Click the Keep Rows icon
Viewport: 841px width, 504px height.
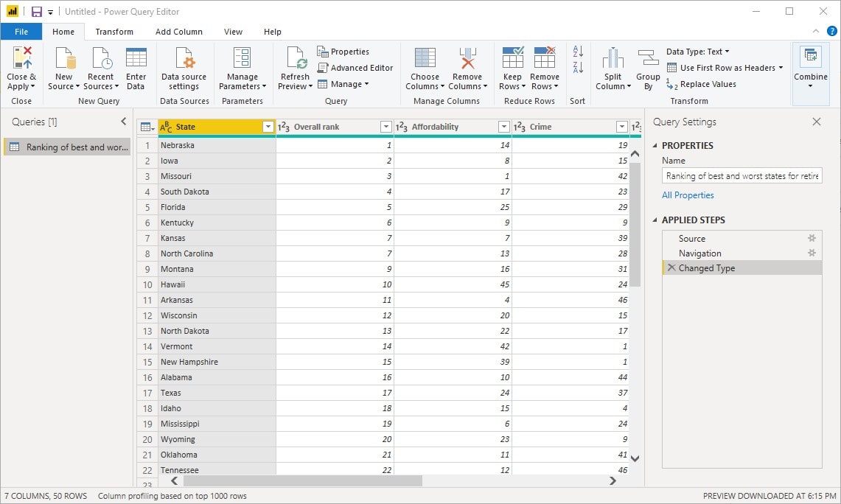[513, 58]
